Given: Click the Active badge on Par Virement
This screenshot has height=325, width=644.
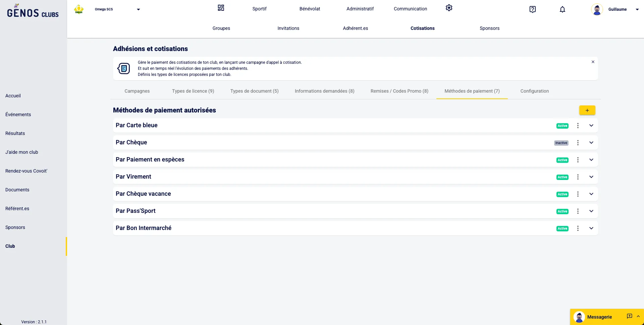Looking at the screenshot, I should click(x=562, y=177).
